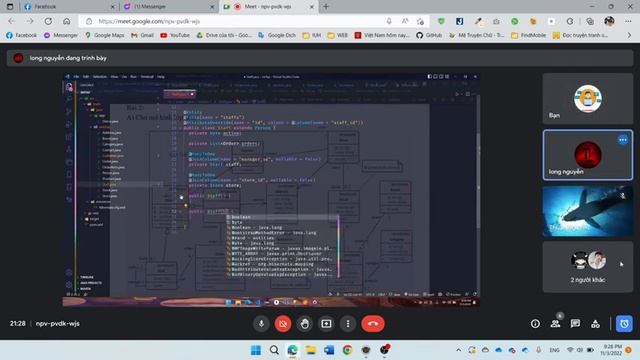Viewport: 640px width, 360px height.
Task: Show everyone participants panel
Action: click(x=555, y=324)
